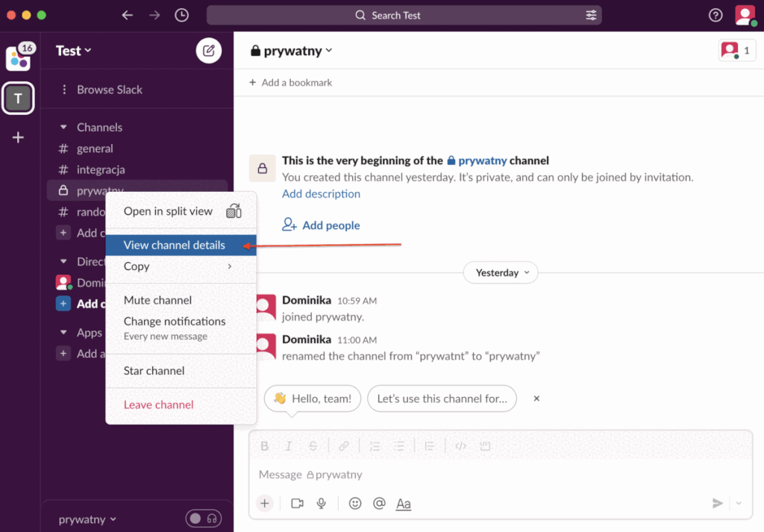Click the compose new message icon
The height and width of the screenshot is (532, 764).
(209, 51)
